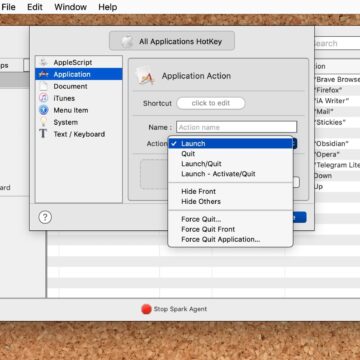Click the System lightbulb icon
Viewport: 360px width, 360px height.
coord(44,122)
